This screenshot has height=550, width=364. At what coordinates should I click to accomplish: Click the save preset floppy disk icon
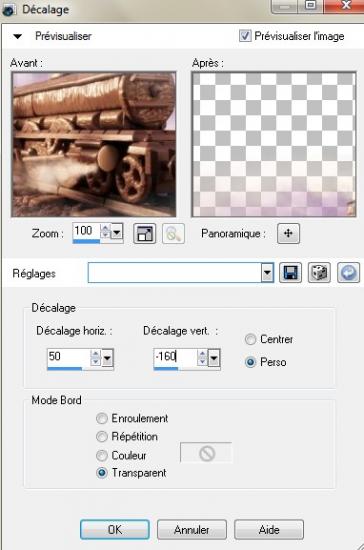point(290,273)
